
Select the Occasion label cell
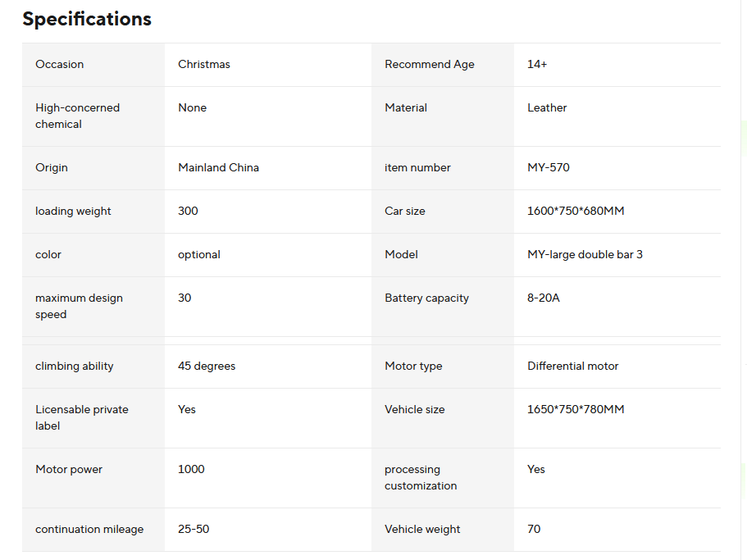[x=60, y=65]
